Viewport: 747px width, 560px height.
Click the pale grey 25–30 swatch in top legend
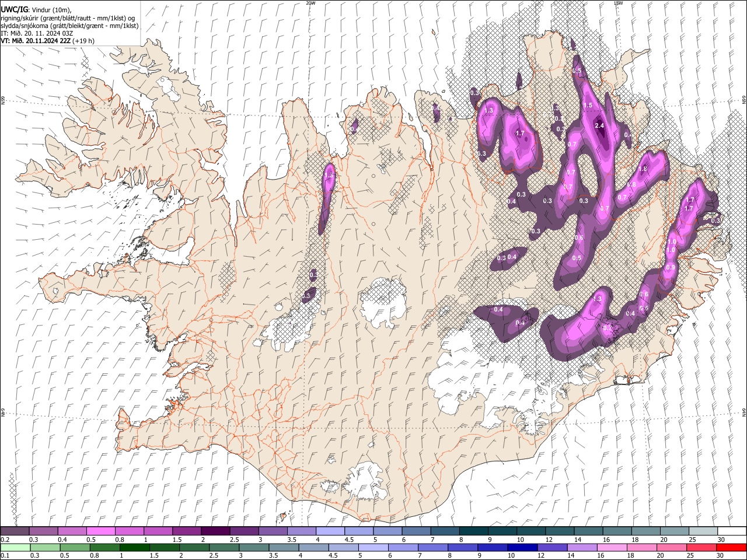tap(704, 531)
